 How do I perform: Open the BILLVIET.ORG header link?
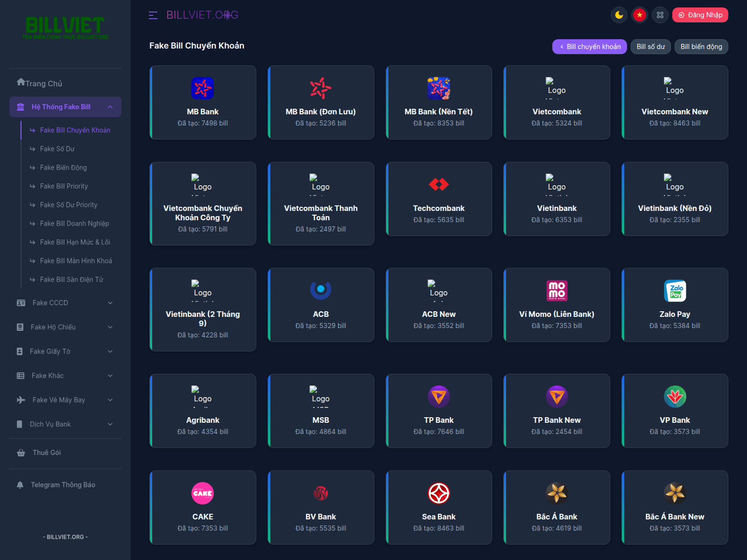[x=202, y=15]
